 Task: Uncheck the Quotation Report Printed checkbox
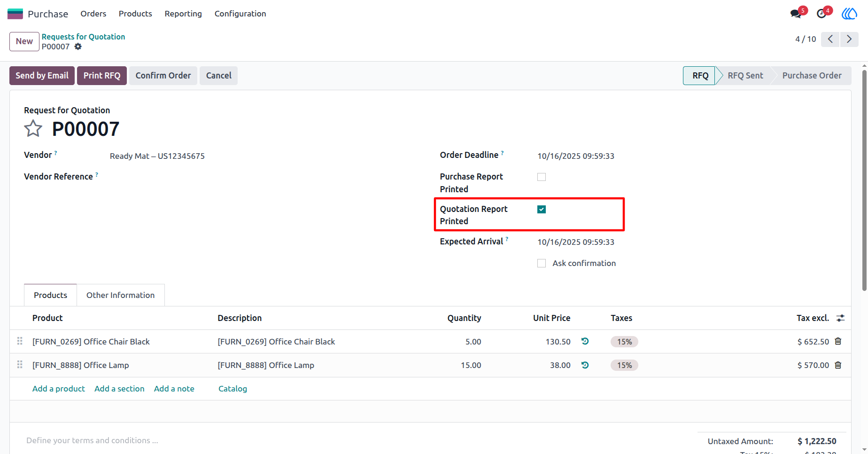coord(542,210)
